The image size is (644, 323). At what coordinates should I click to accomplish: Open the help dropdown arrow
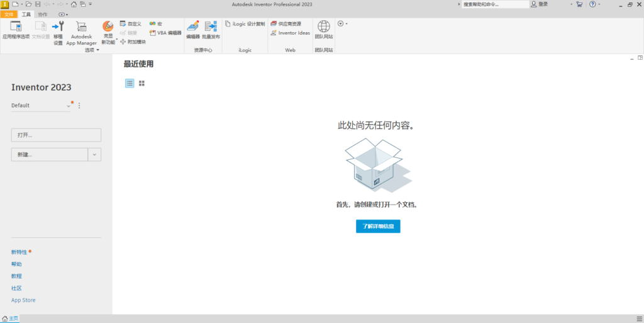click(599, 4)
